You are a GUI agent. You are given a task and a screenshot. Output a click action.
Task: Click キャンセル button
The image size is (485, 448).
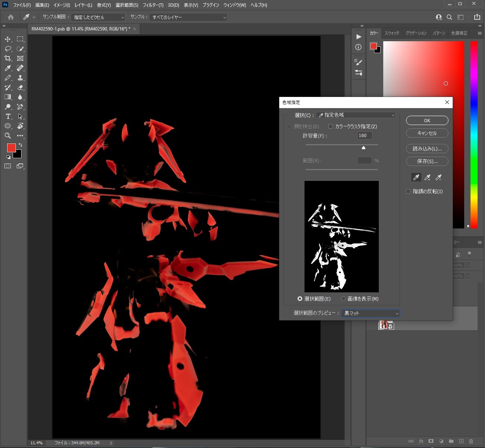[427, 133]
